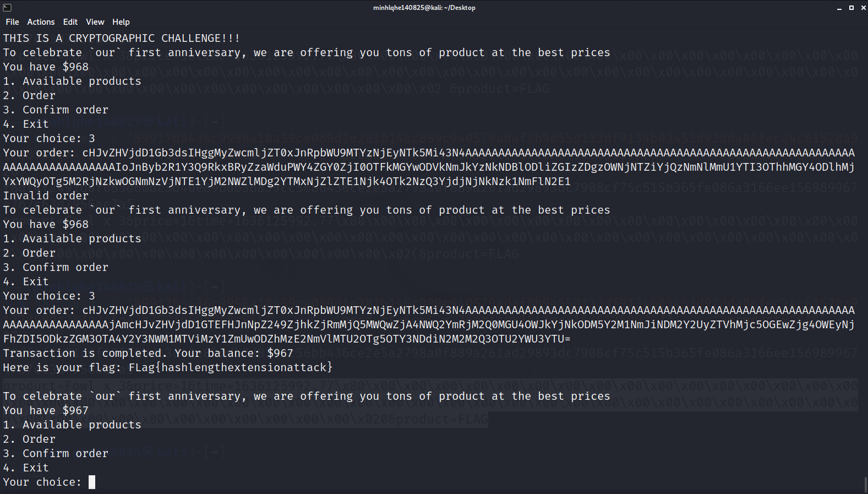
Task: Close the terminal window
Action: pos(862,7)
